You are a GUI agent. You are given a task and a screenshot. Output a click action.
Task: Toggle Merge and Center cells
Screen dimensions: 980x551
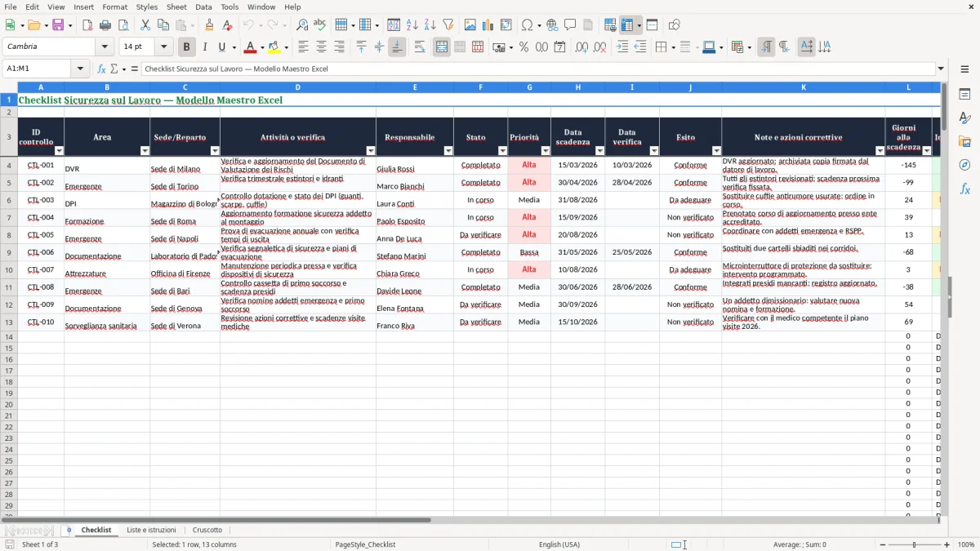[x=442, y=47]
